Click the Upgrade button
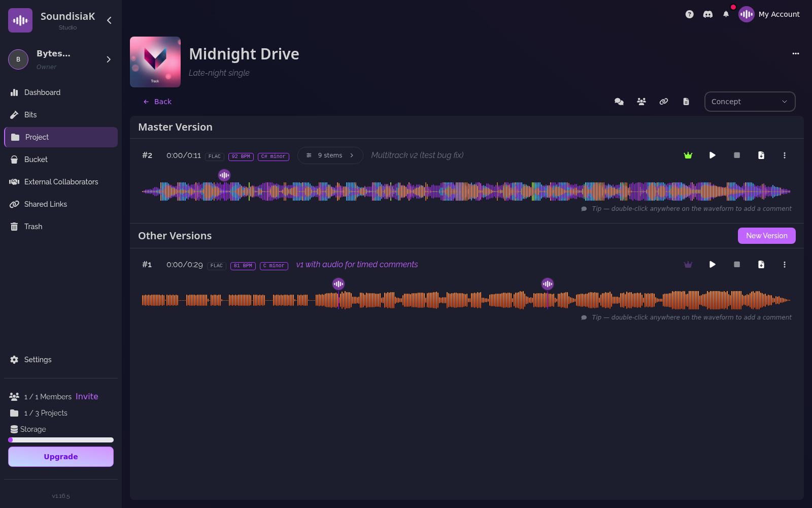 coord(61,457)
